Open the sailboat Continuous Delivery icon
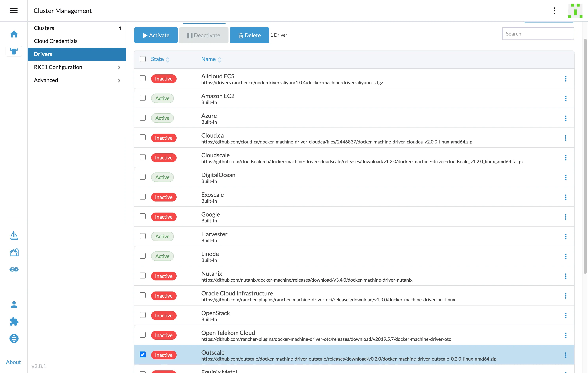Viewport: 588px width, 373px height. click(x=14, y=235)
